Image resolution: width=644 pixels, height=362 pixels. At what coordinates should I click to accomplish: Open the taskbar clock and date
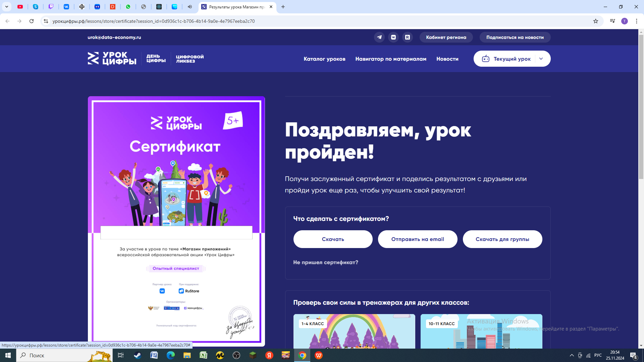615,355
